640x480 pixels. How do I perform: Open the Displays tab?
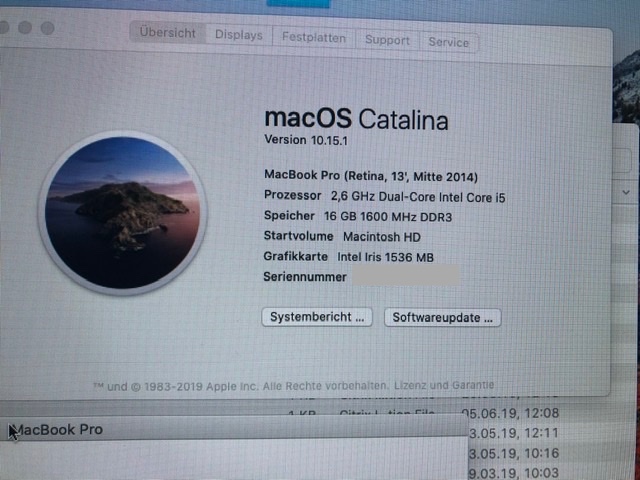[239, 35]
